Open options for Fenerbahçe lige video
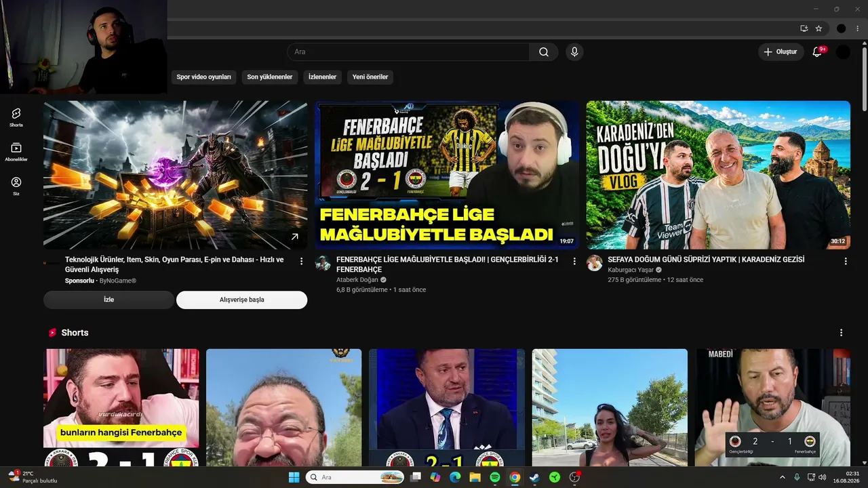This screenshot has height=488, width=868. 574,261
